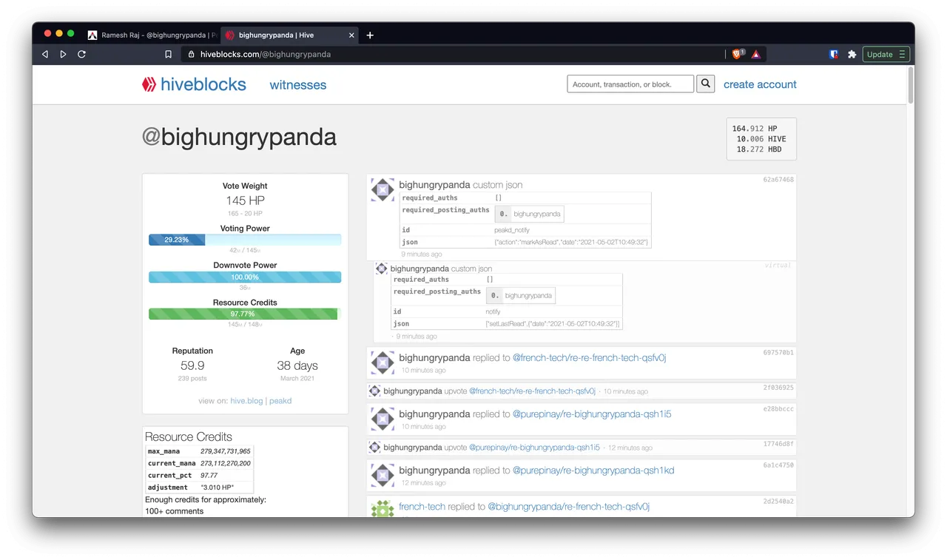Open transaction hash 697570b1
Screen dimensions: 947x560
pos(778,353)
